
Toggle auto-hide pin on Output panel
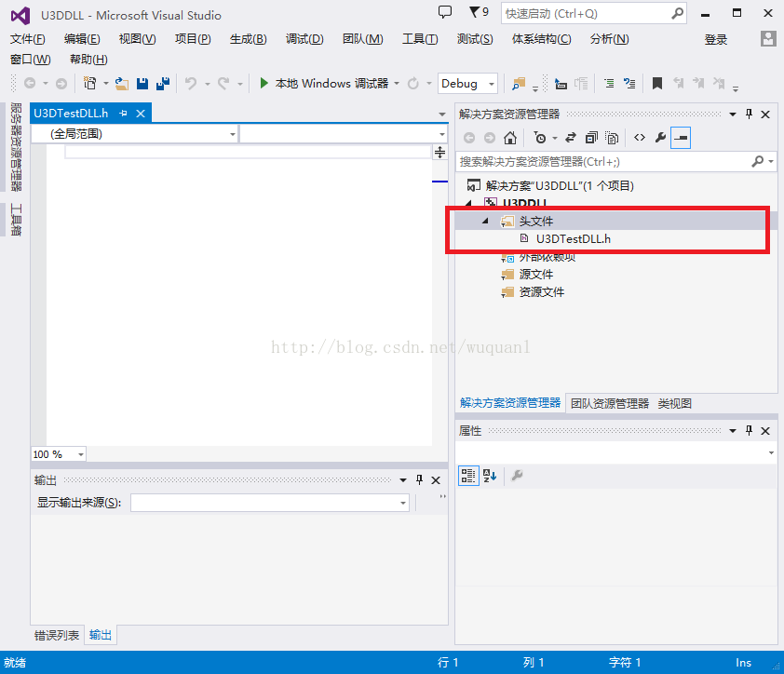click(419, 480)
